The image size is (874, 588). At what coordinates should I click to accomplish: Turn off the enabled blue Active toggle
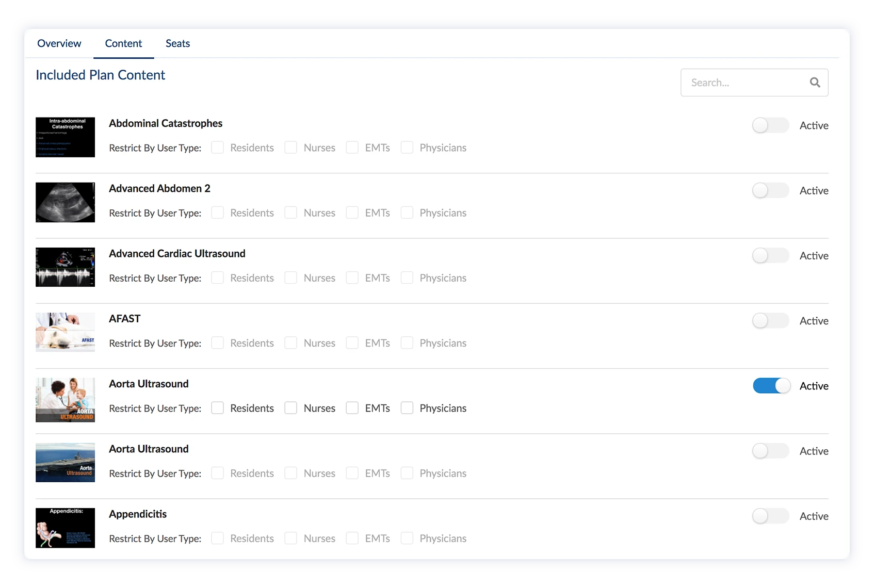pos(771,386)
